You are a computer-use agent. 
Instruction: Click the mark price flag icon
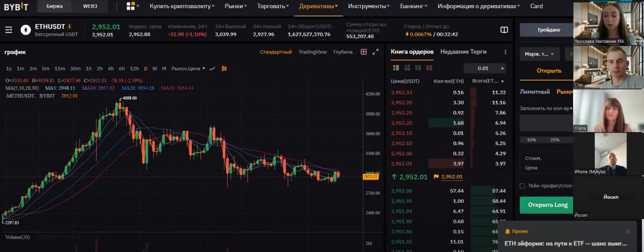point(437,177)
